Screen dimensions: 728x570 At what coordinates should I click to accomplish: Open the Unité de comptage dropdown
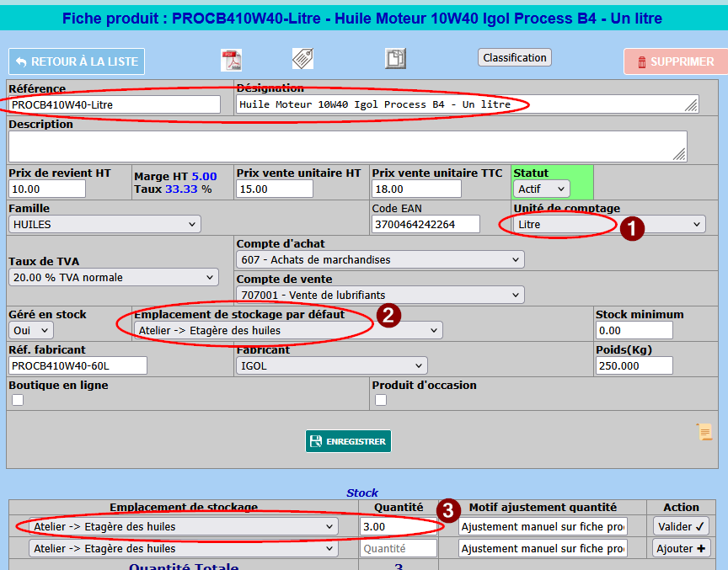609,224
